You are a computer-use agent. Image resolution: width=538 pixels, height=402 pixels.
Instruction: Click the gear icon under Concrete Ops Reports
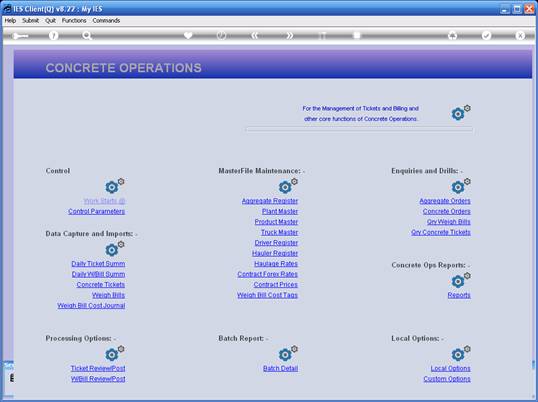click(460, 280)
